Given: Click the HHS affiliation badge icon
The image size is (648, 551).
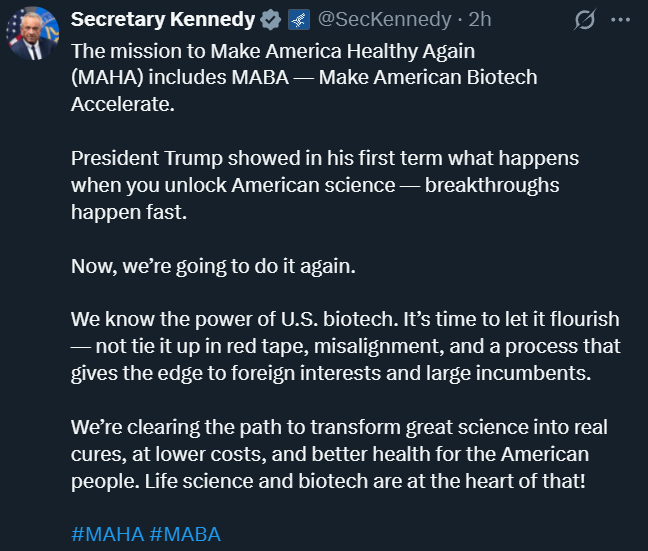Looking at the screenshot, I should point(299,20).
